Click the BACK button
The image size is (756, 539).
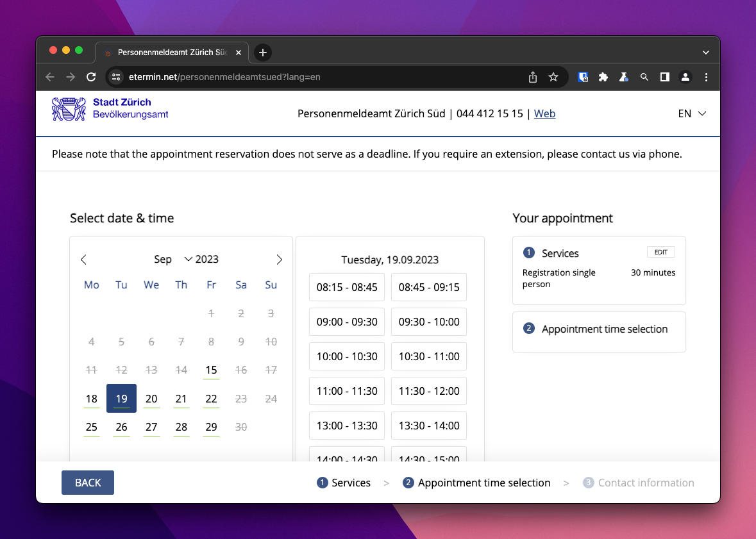(x=88, y=483)
